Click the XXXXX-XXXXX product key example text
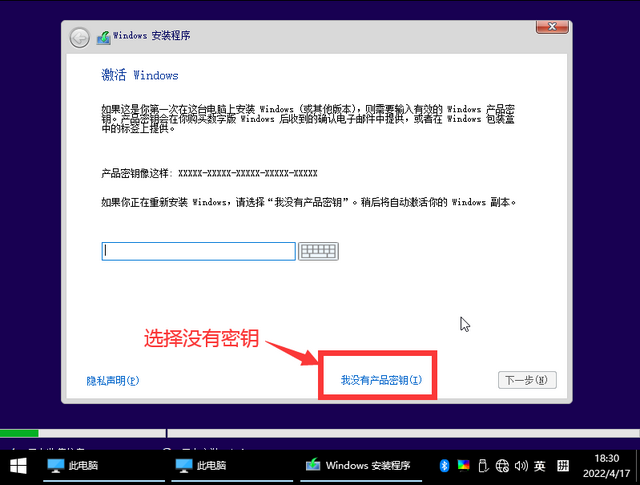The image size is (640, 485). click(248, 173)
